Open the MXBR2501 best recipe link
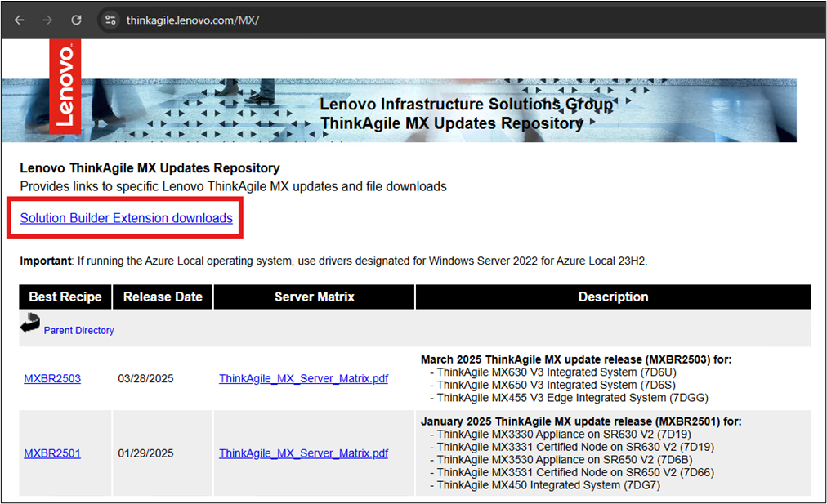Viewport: 827px width, 504px height. coord(52,453)
